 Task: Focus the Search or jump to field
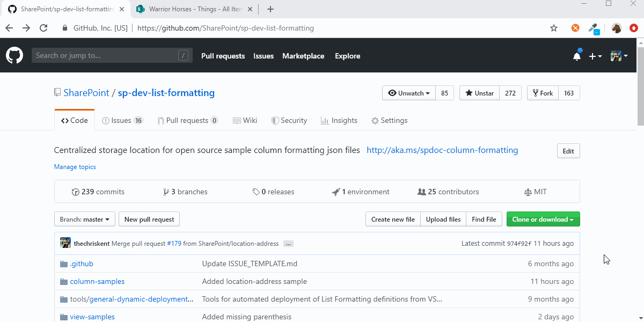112,55
